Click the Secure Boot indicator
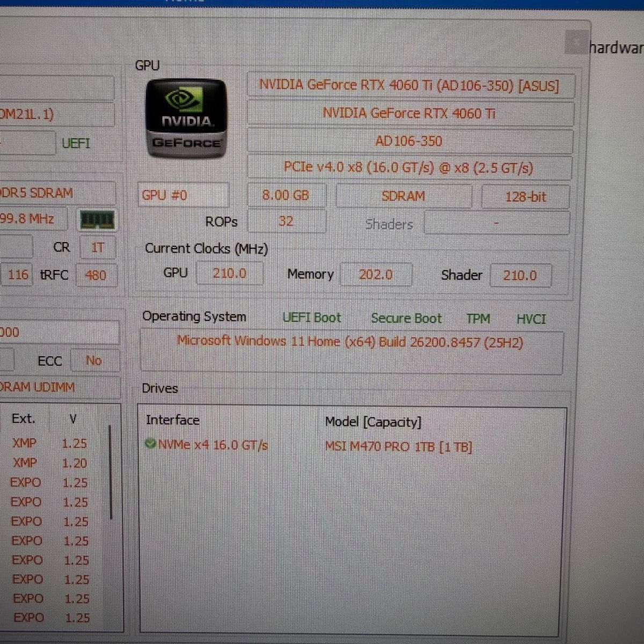 [406, 318]
